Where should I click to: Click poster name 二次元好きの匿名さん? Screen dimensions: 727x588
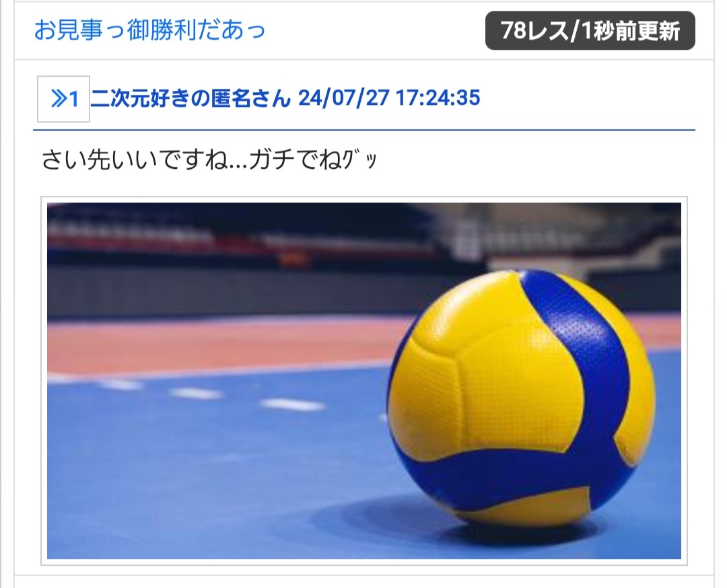coord(191,98)
